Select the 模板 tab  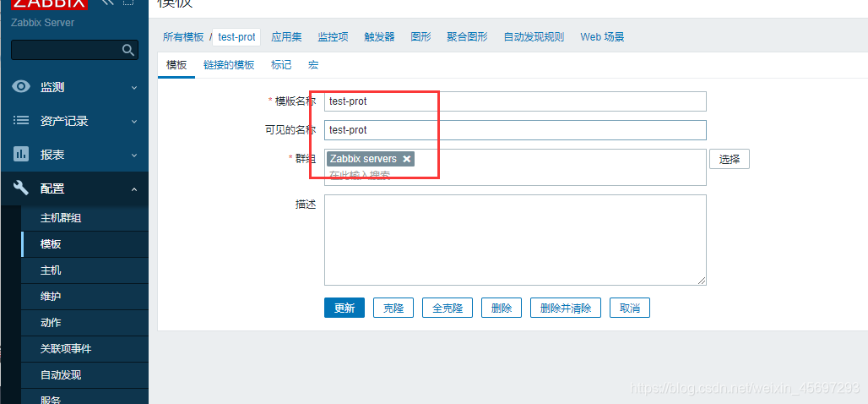[x=176, y=65]
